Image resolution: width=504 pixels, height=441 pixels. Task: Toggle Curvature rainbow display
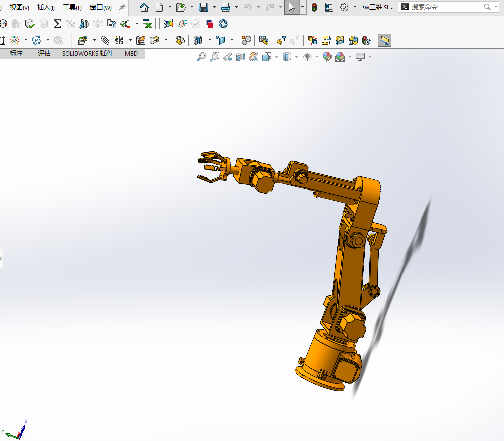coord(168,24)
